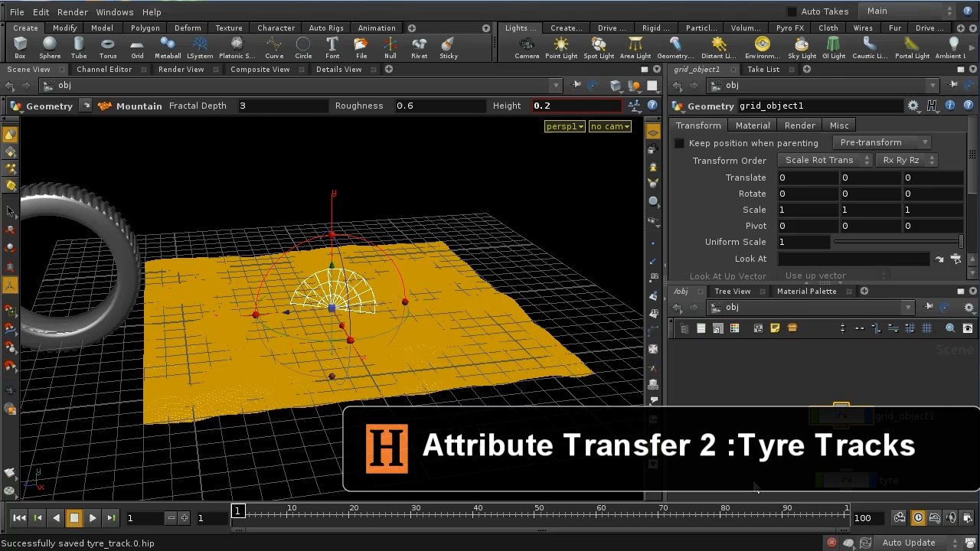The width and height of the screenshot is (980, 551).
Task: Open the Scale Rot Trans transform order dropdown
Action: click(825, 160)
